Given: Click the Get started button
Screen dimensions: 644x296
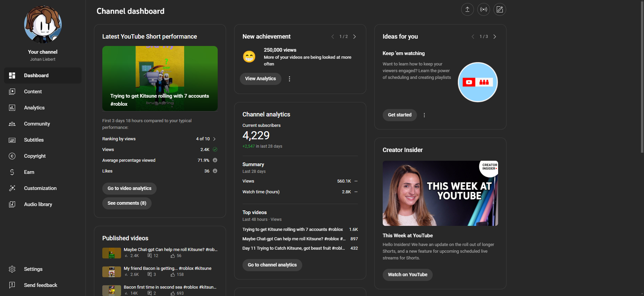Looking at the screenshot, I should (x=399, y=115).
